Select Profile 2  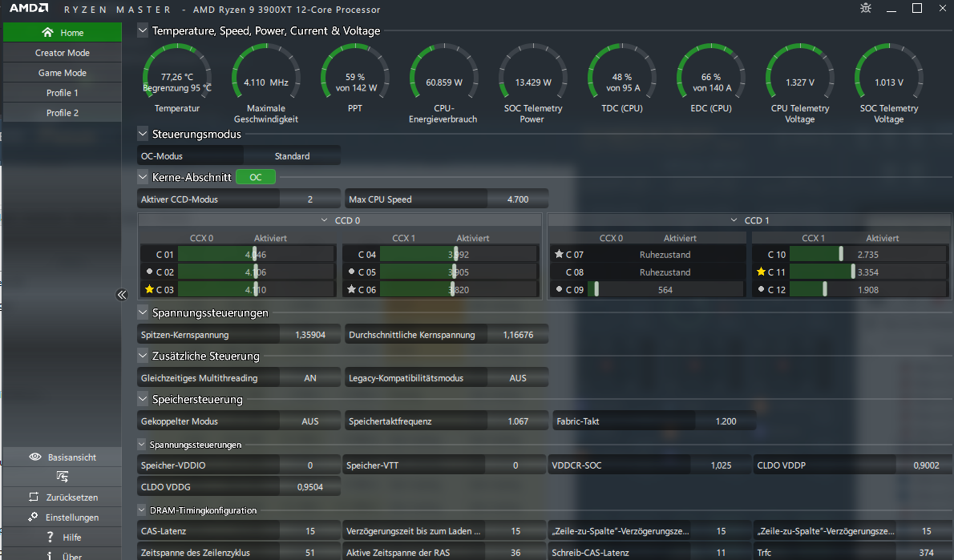pos(62,113)
